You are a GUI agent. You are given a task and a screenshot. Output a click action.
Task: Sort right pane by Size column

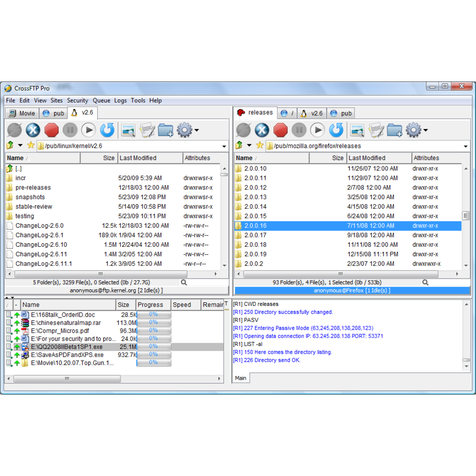[x=328, y=158]
